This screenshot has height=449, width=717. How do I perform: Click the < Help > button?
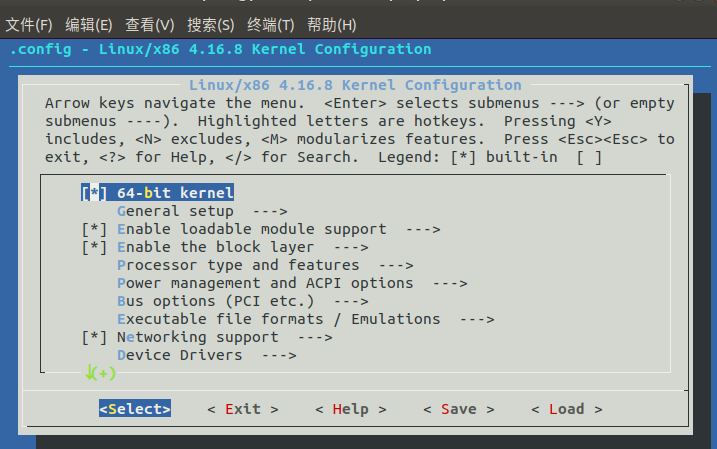point(351,409)
